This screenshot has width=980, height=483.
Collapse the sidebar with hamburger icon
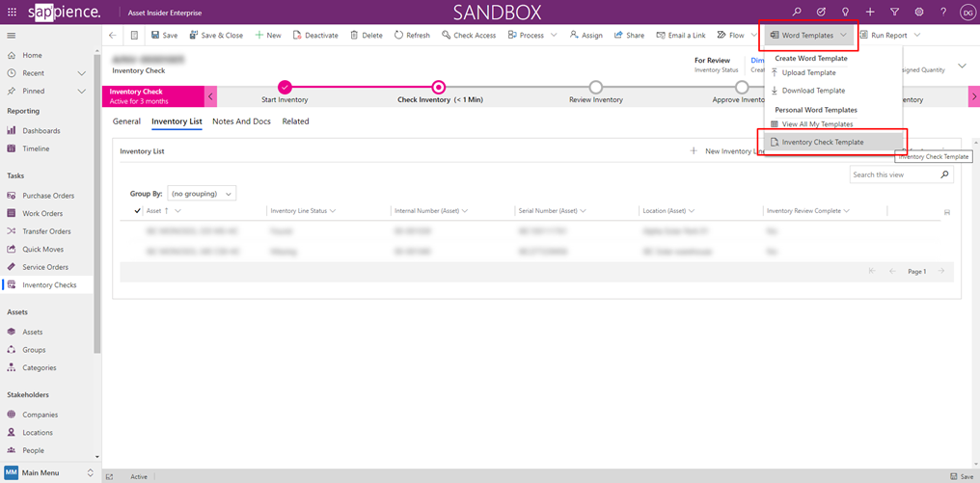(12, 36)
